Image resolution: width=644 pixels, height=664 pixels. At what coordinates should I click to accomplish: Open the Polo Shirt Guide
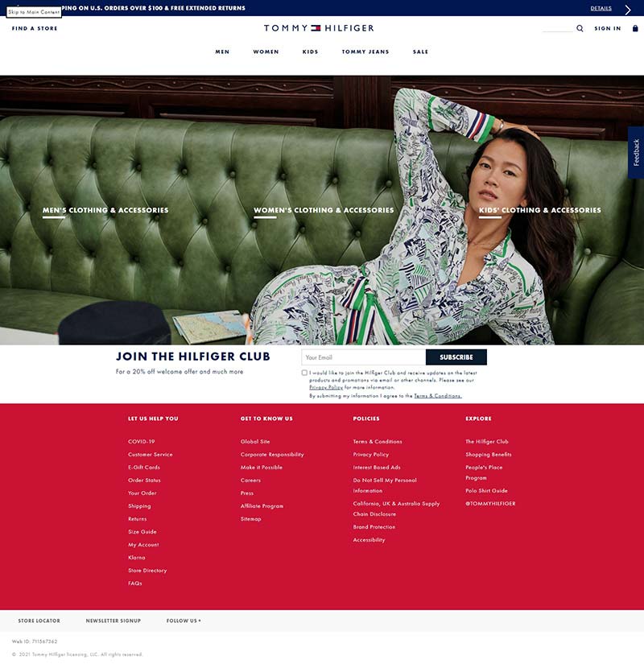click(486, 490)
